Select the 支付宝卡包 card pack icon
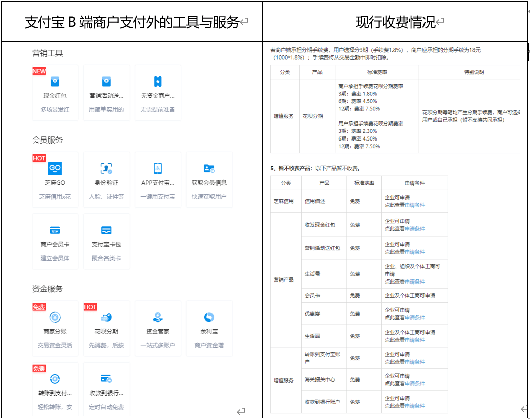 106,230
